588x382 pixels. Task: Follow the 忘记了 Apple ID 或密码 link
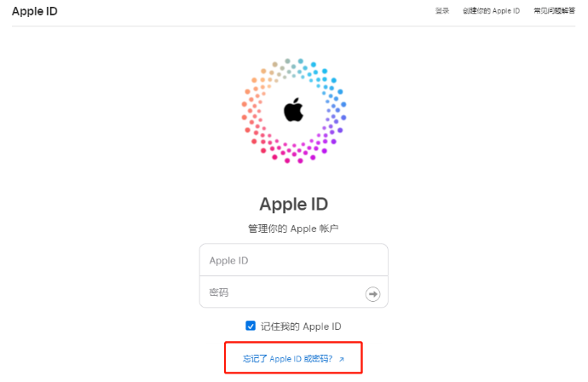[x=288, y=360]
